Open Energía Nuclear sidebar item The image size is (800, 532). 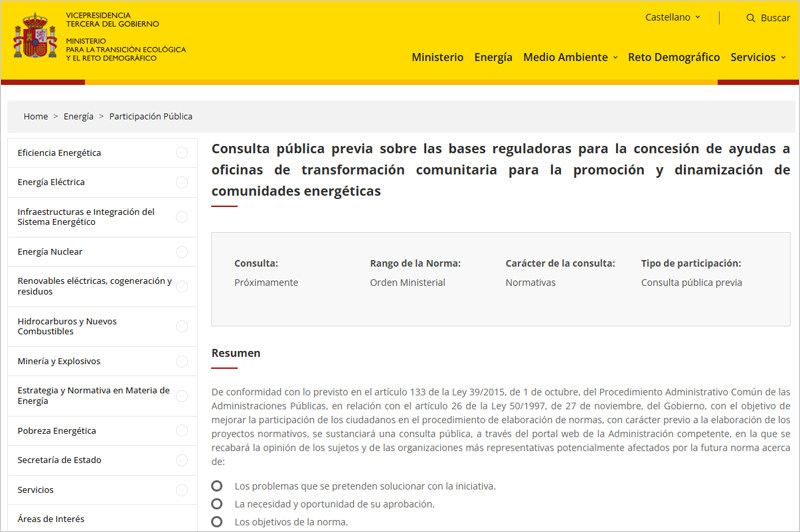[x=49, y=252]
